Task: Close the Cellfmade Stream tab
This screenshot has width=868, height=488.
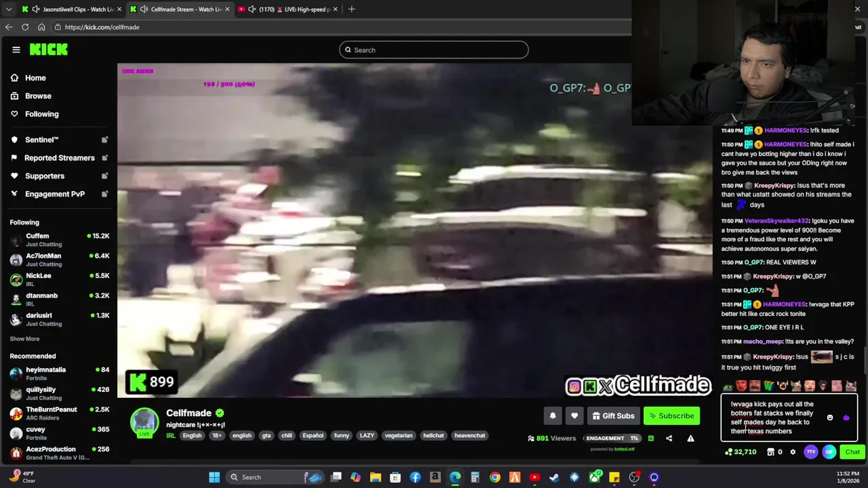Action: click(x=227, y=9)
